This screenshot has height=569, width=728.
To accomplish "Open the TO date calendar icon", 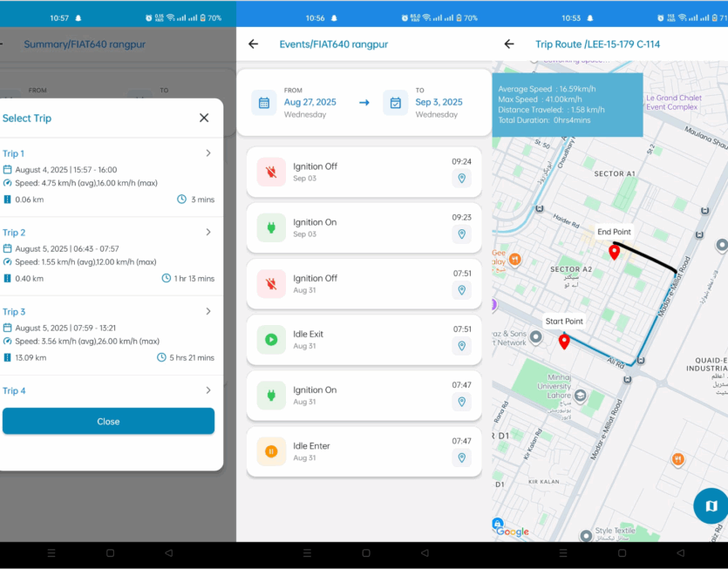I will pos(396,103).
